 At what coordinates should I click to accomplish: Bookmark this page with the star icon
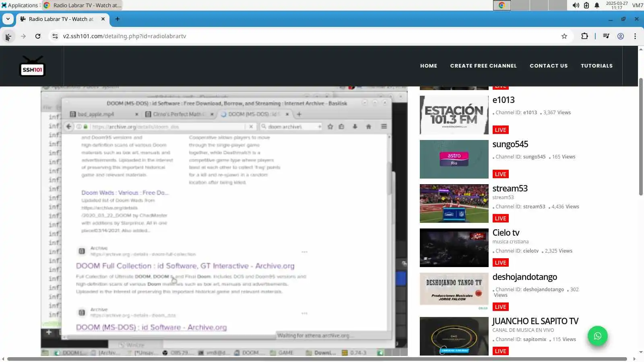[x=564, y=36]
